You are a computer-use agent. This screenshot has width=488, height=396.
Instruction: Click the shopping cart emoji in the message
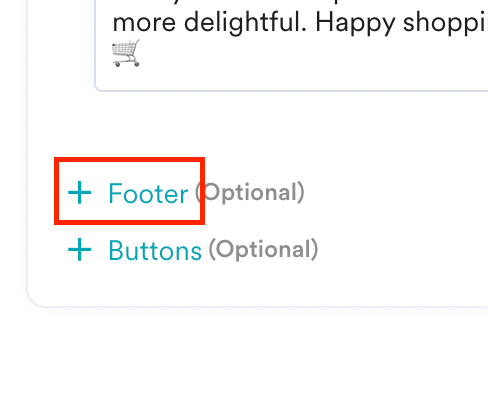tap(126, 53)
